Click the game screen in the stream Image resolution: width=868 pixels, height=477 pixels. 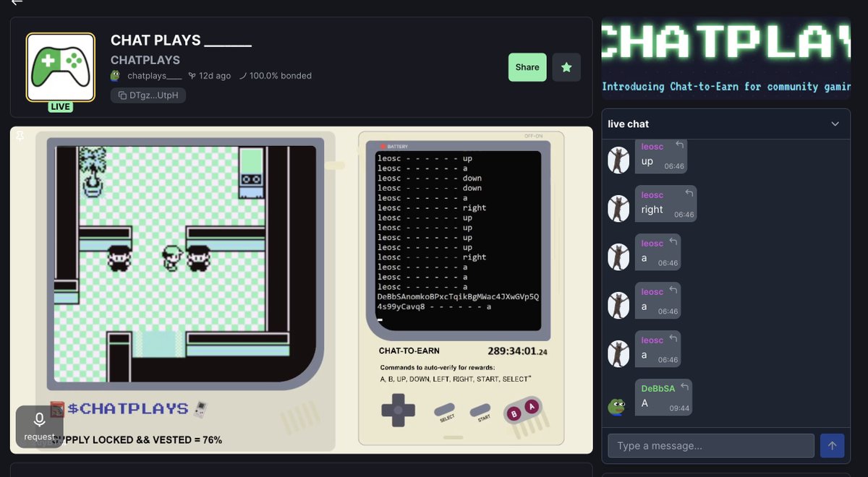pyautogui.click(x=185, y=263)
